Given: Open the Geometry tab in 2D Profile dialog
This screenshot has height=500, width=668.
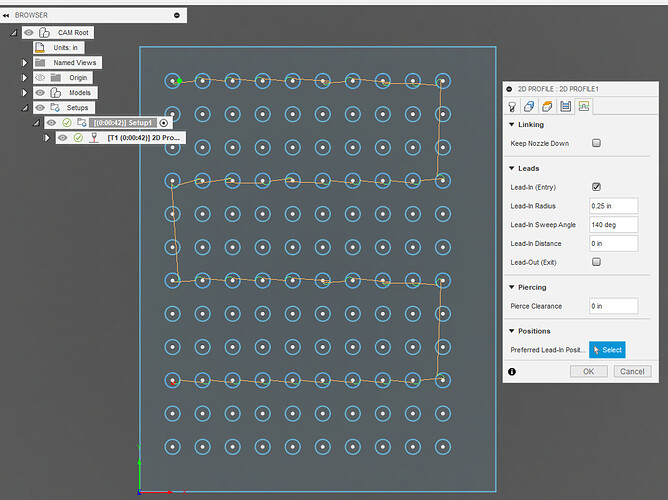Looking at the screenshot, I should click(x=530, y=106).
